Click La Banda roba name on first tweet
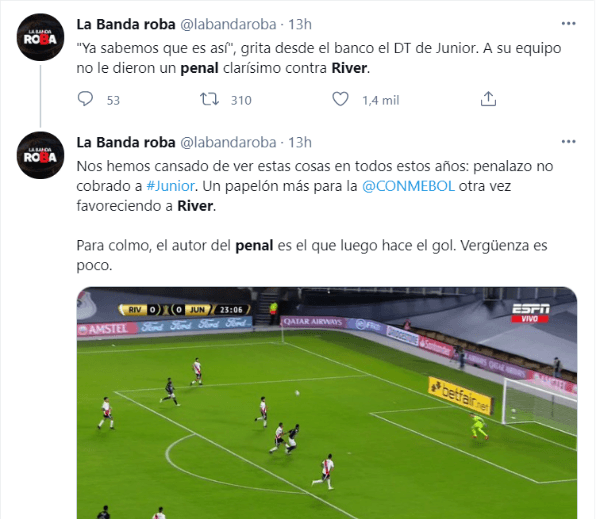Viewport: 600px width, 519px height. [x=126, y=24]
